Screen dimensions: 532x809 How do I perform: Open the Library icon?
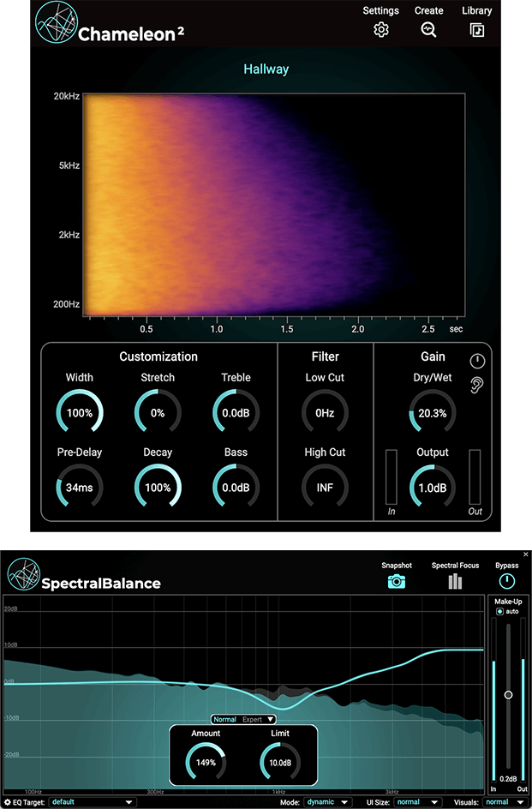(477, 30)
